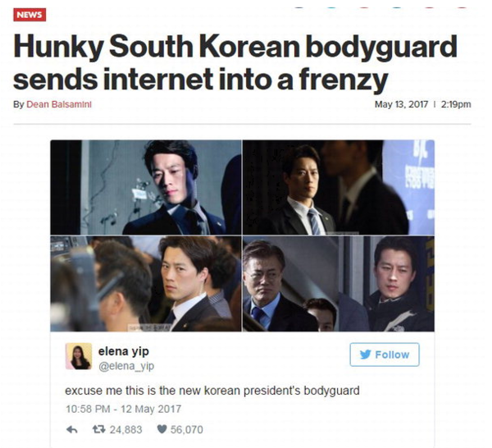This screenshot has width=492, height=448.
Task: Open the bottom-left crowd photo
Action: [146, 284]
